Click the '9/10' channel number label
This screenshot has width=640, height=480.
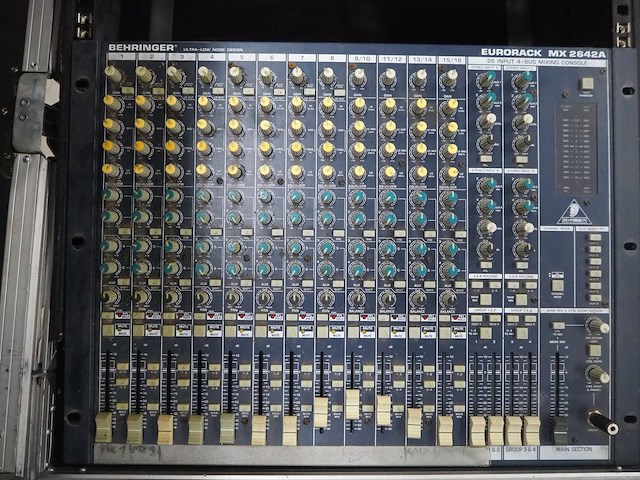click(362, 59)
